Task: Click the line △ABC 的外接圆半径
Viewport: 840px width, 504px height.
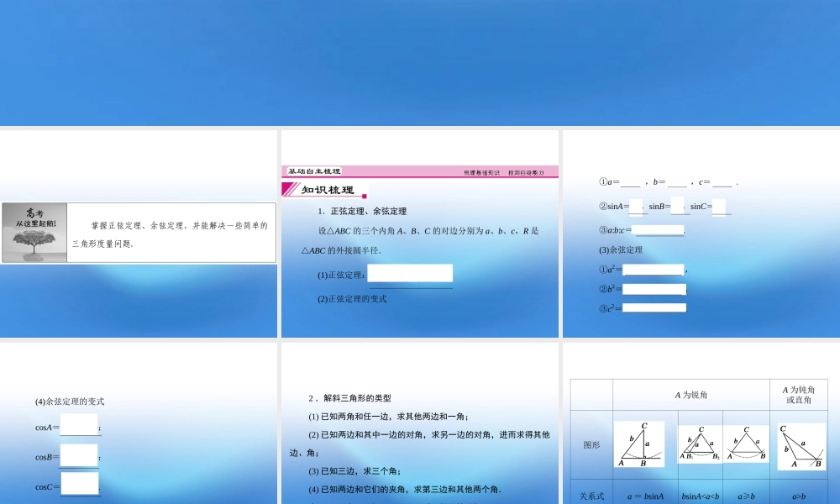Action: 341,250
